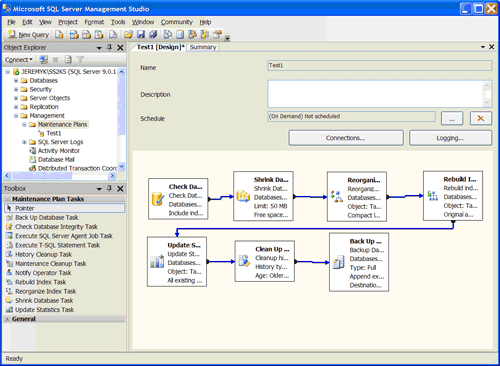This screenshot has height=366, width=500.
Task: Open the toolbar options arrow at toolbar end
Action: (x=227, y=38)
